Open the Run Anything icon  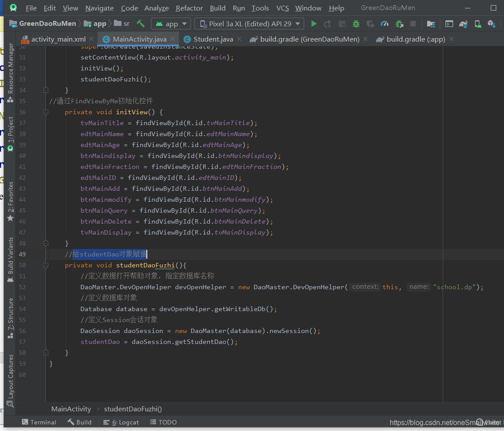[449, 24]
